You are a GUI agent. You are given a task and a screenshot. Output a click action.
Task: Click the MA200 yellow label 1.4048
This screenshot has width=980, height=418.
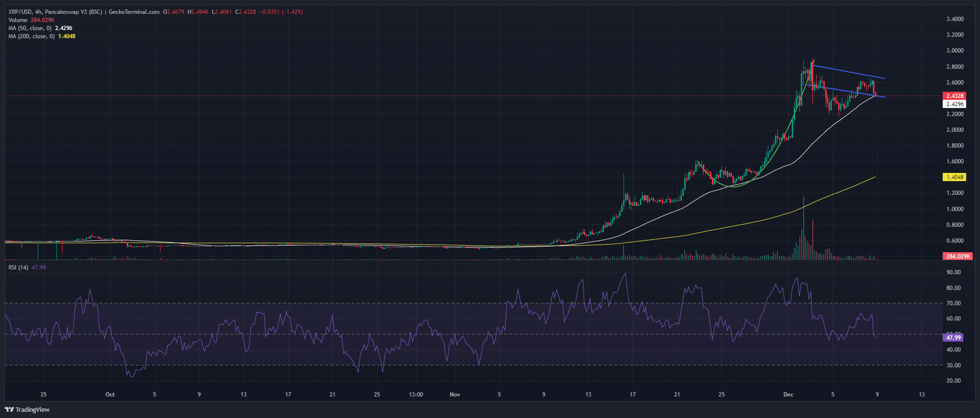(955, 177)
